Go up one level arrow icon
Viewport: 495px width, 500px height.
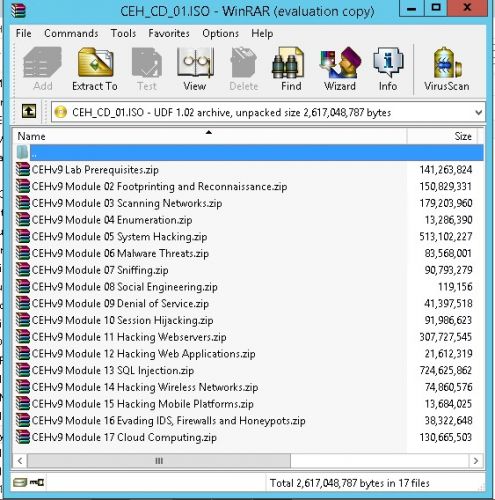click(x=29, y=111)
